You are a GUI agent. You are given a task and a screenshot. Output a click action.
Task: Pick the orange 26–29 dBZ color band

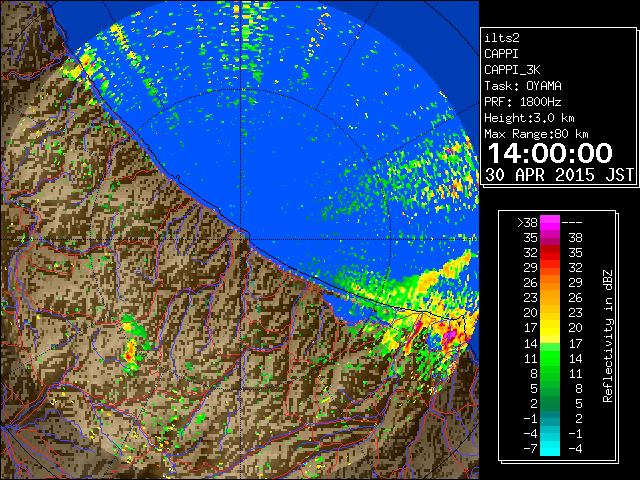(x=550, y=283)
